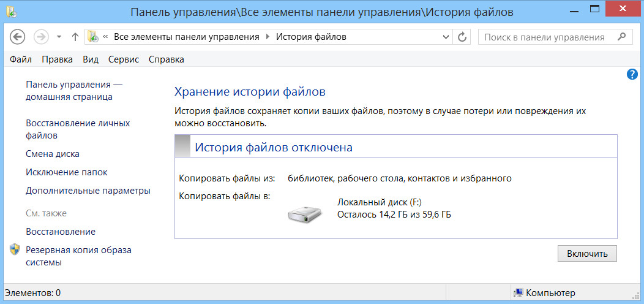Open the Сервис menu
The image size is (644, 304).
point(124,59)
